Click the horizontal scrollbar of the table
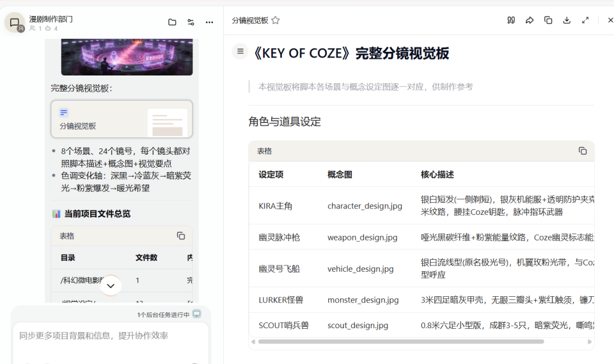The height and width of the screenshot is (364, 614). pyautogui.click(x=401, y=342)
